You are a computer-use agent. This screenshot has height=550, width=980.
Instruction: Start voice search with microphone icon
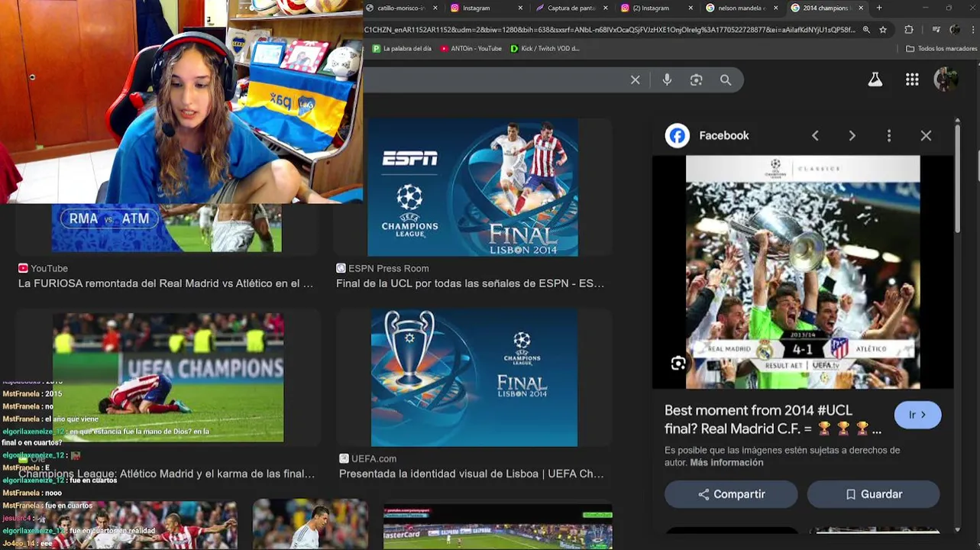(667, 80)
